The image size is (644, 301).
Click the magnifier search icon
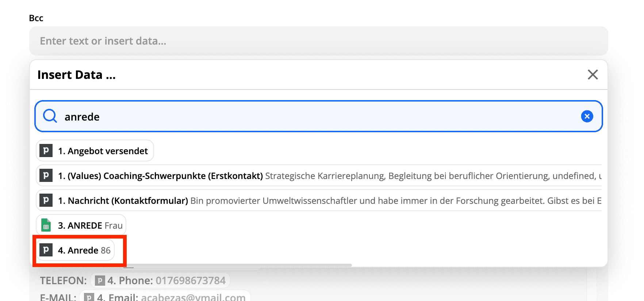50,116
